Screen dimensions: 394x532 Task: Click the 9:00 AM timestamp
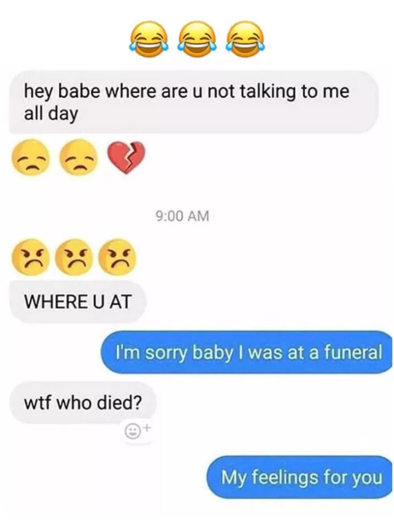point(182,216)
